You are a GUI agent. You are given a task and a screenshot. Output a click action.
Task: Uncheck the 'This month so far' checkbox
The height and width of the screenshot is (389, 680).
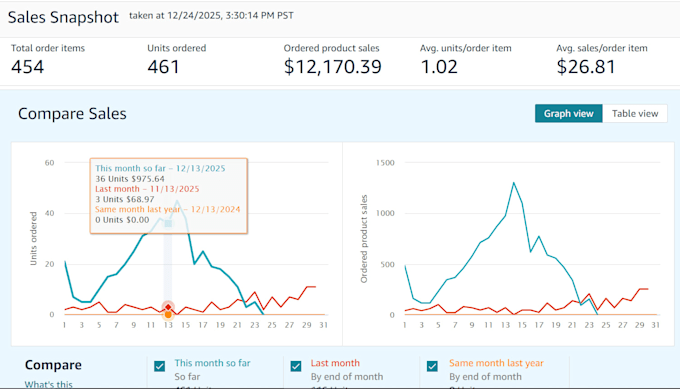pos(160,366)
